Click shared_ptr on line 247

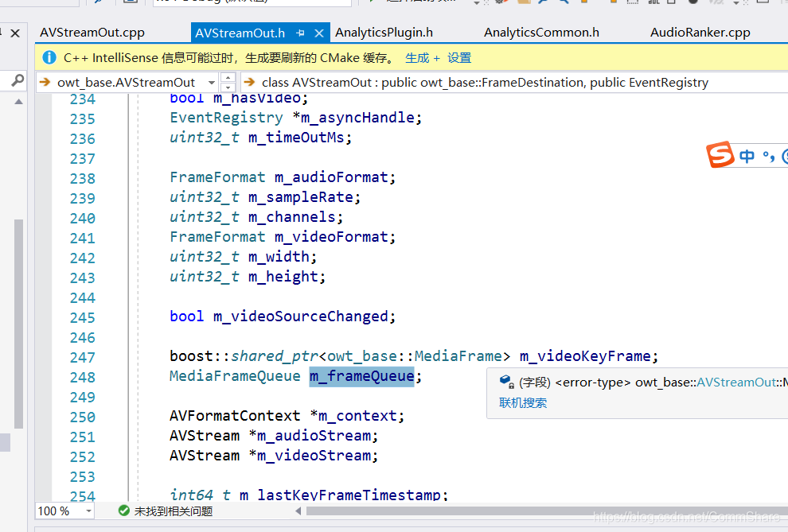click(274, 356)
